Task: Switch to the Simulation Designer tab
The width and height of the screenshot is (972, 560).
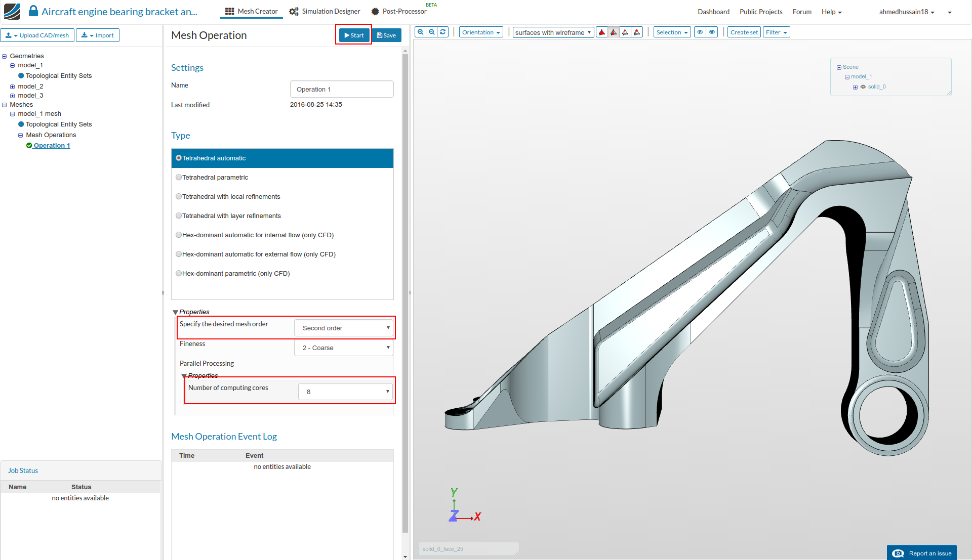Action: tap(325, 11)
